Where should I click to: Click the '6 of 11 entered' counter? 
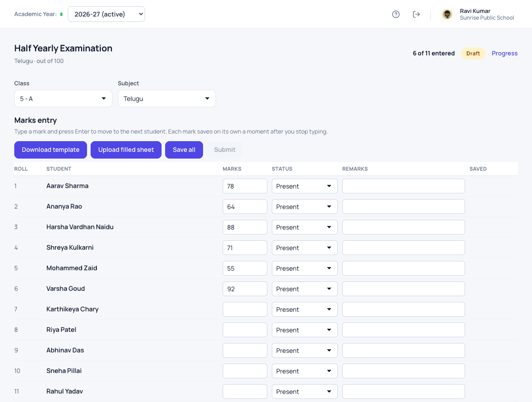pos(434,53)
